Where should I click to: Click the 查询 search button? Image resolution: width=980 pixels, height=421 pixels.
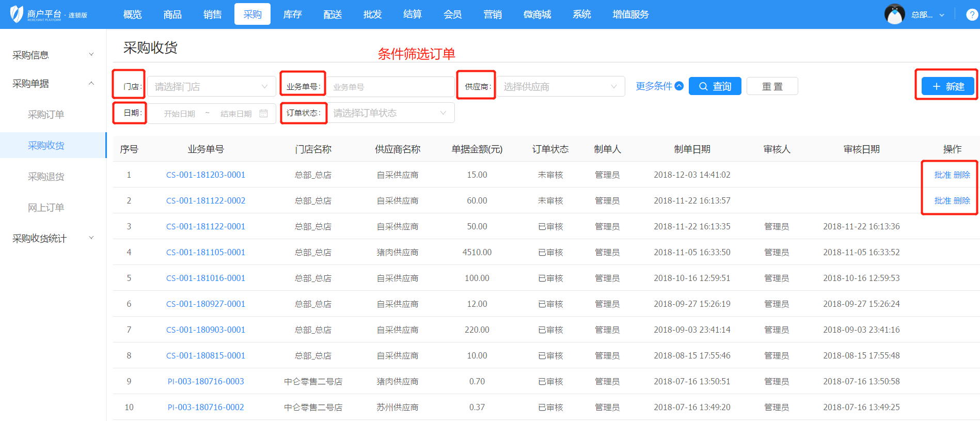[x=715, y=86]
